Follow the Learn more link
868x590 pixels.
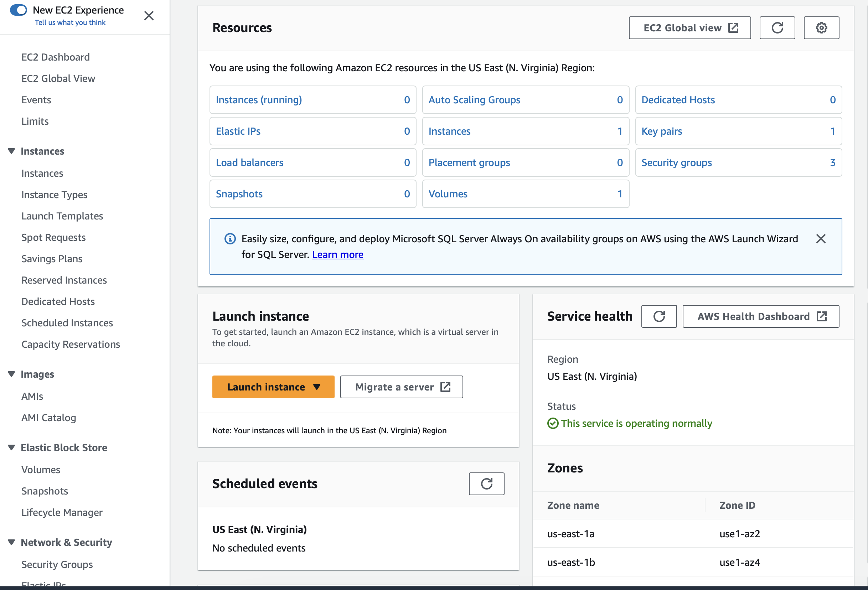click(x=337, y=254)
